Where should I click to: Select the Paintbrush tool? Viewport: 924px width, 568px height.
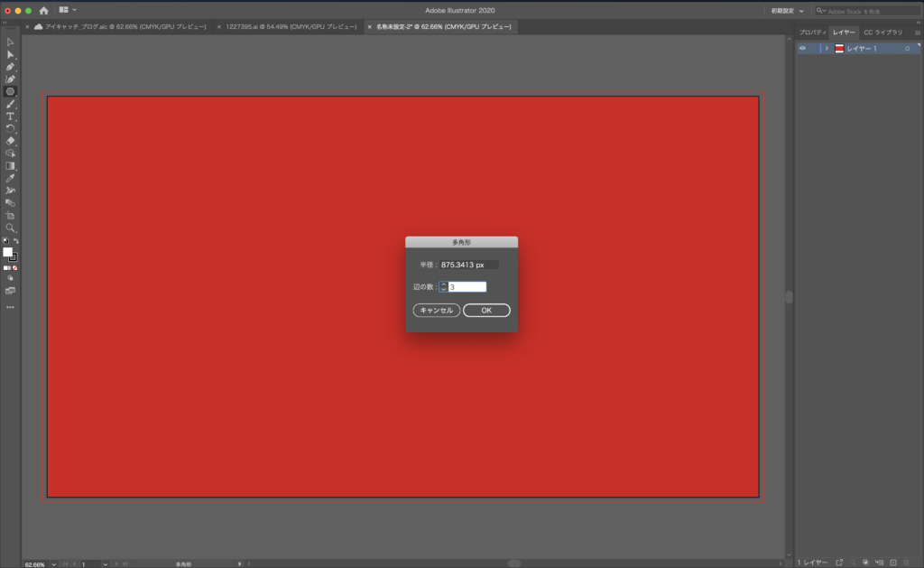[10, 104]
